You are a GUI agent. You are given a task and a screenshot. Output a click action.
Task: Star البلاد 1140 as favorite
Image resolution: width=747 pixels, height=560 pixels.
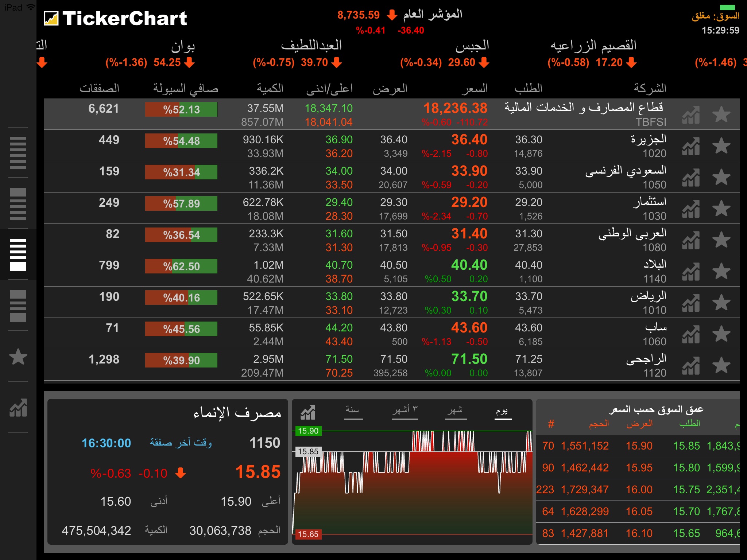coord(721,272)
